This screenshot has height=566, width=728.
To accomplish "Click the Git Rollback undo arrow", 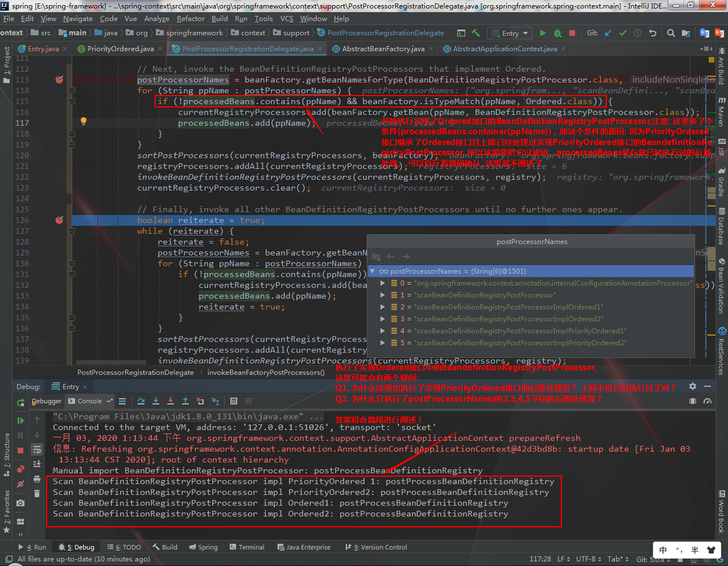I will [652, 33].
